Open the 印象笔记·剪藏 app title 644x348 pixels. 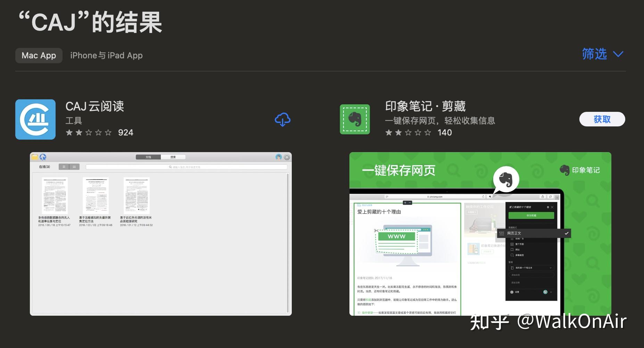click(425, 106)
